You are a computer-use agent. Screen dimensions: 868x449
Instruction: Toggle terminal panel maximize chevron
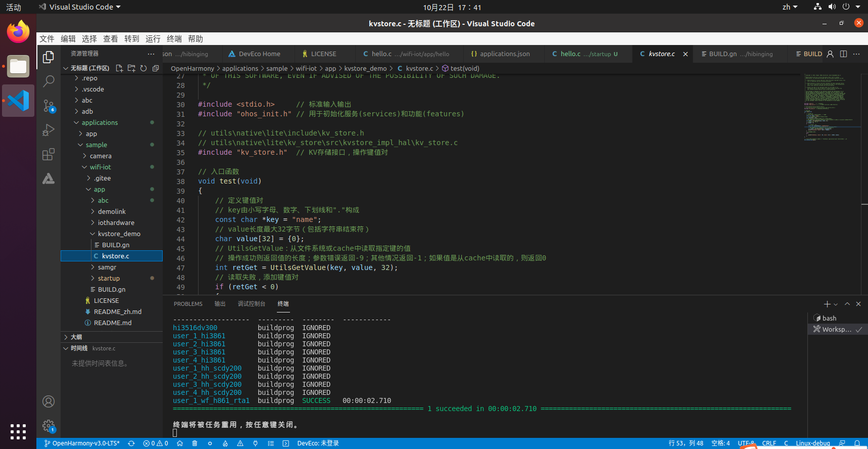[x=847, y=304]
